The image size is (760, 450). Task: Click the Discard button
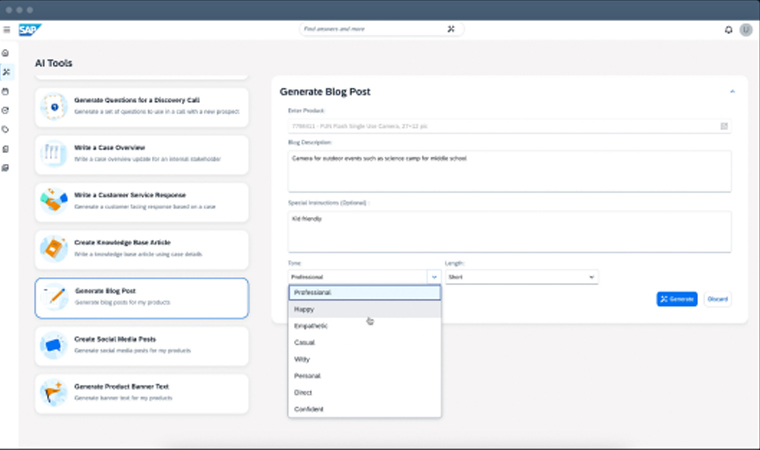(717, 299)
